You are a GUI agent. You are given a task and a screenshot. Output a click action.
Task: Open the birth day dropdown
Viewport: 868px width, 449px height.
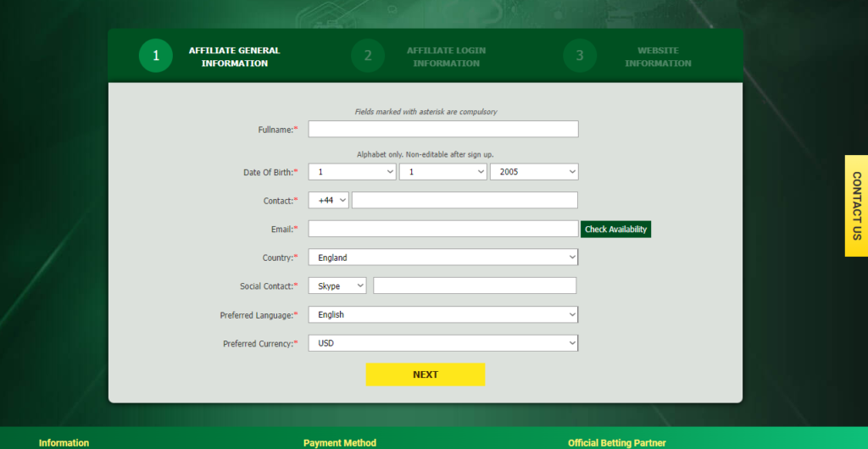(x=352, y=172)
